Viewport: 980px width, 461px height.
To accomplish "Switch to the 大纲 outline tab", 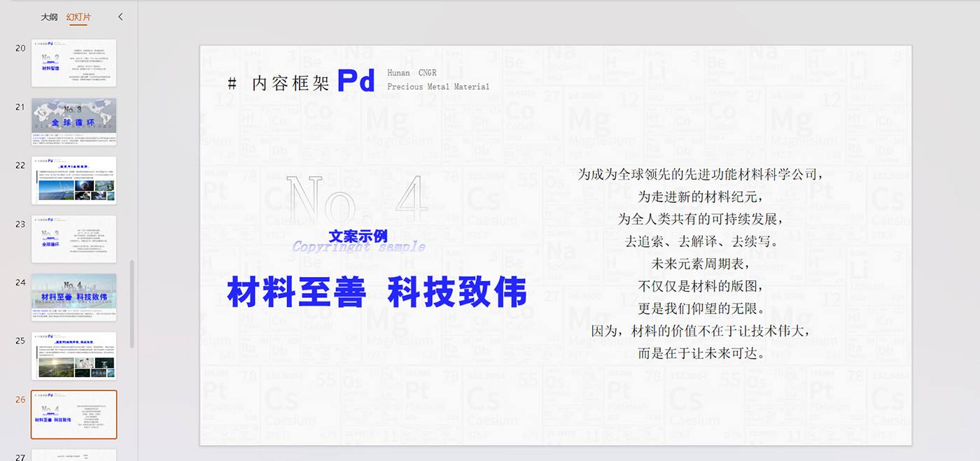I will pyautogui.click(x=49, y=17).
